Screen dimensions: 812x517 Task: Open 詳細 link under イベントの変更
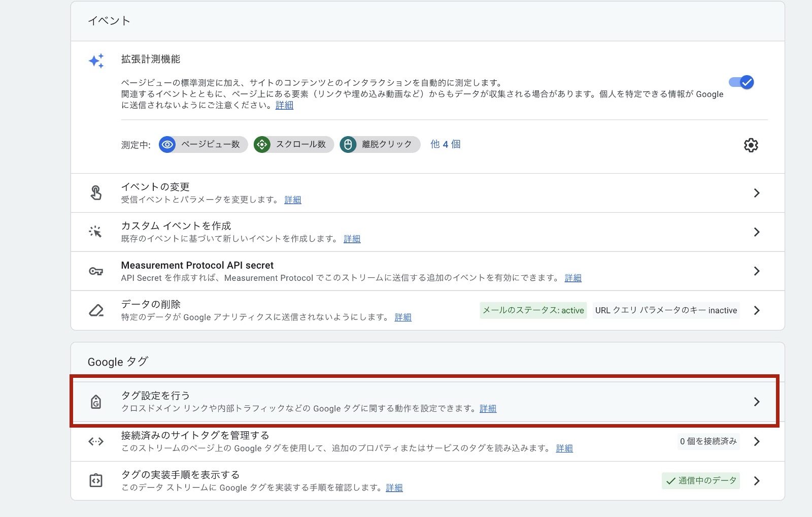(x=293, y=200)
